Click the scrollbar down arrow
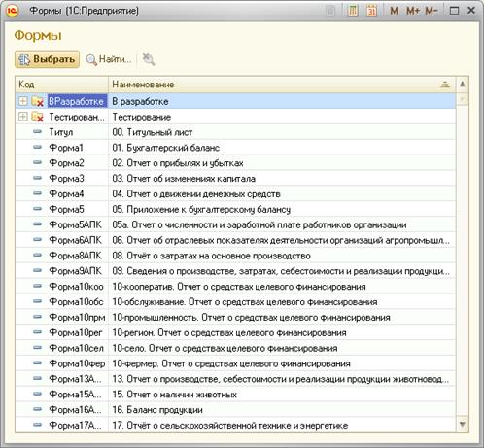Screen dimensions: 484x448 pyautogui.click(x=463, y=424)
